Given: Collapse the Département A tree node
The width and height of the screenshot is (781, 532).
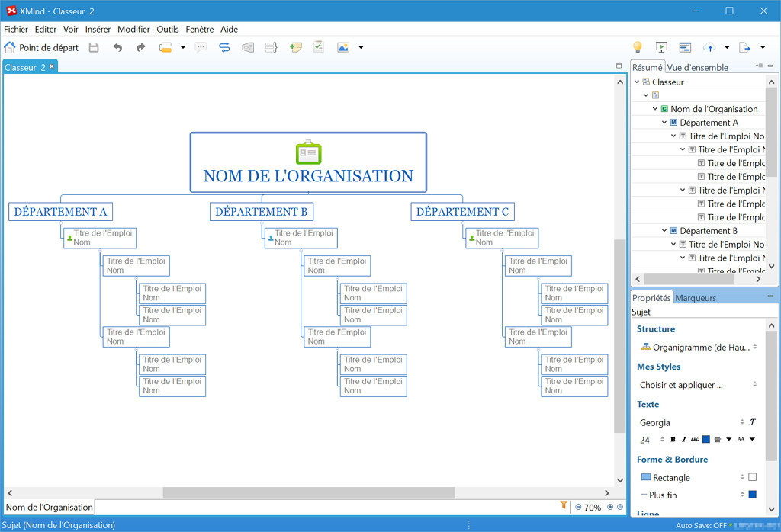Looking at the screenshot, I should coord(664,123).
